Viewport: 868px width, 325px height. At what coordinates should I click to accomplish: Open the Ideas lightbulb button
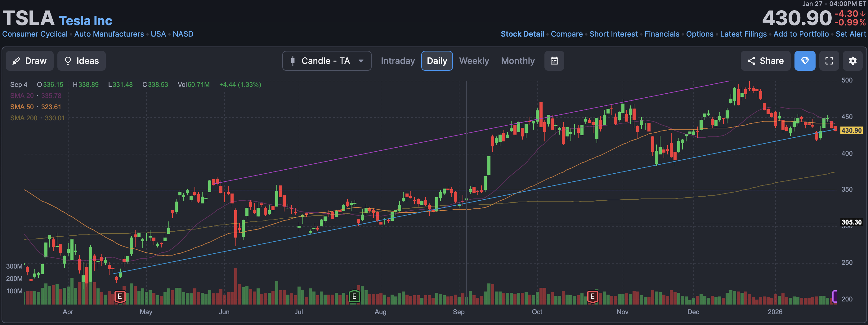(82, 61)
